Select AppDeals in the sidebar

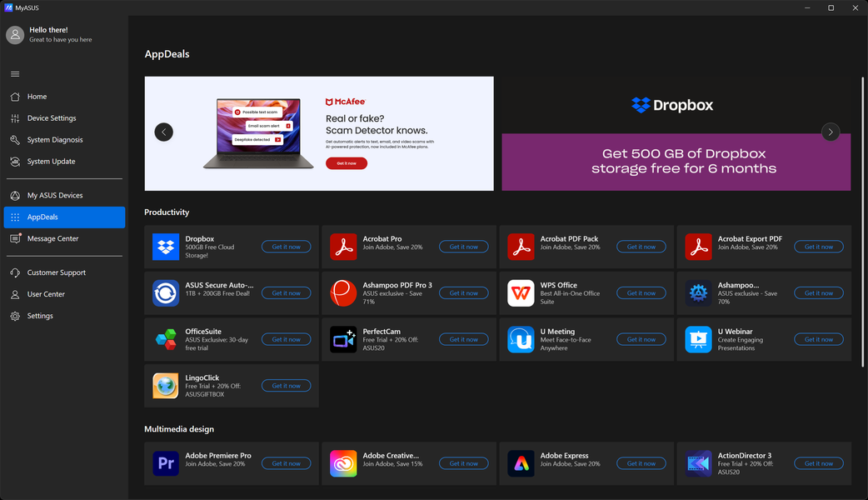pos(64,217)
